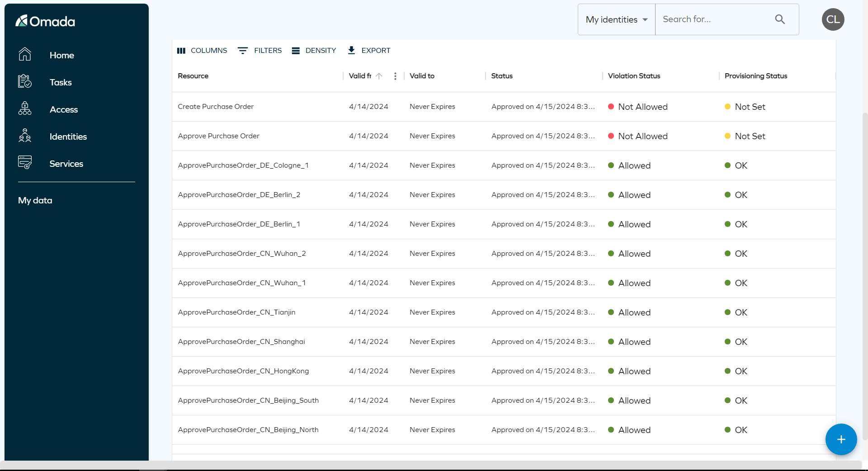Select ApprovePurchaseOrder_CN_Tianjin resource

pos(236,312)
